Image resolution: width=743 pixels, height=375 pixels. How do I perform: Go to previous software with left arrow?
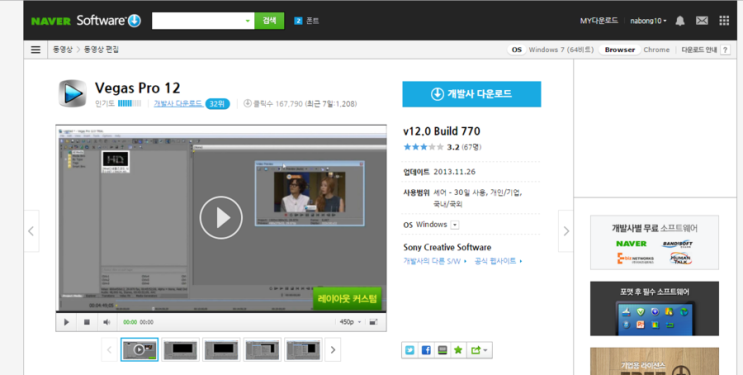coord(31,231)
